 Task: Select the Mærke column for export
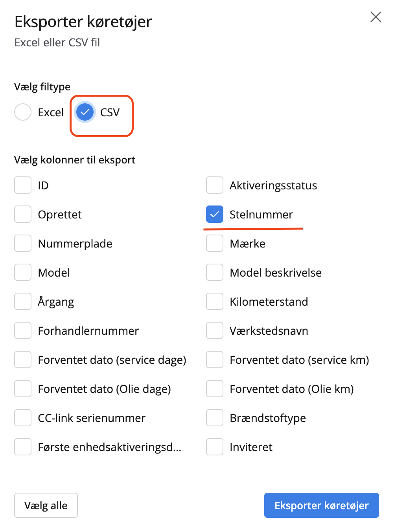point(214,243)
